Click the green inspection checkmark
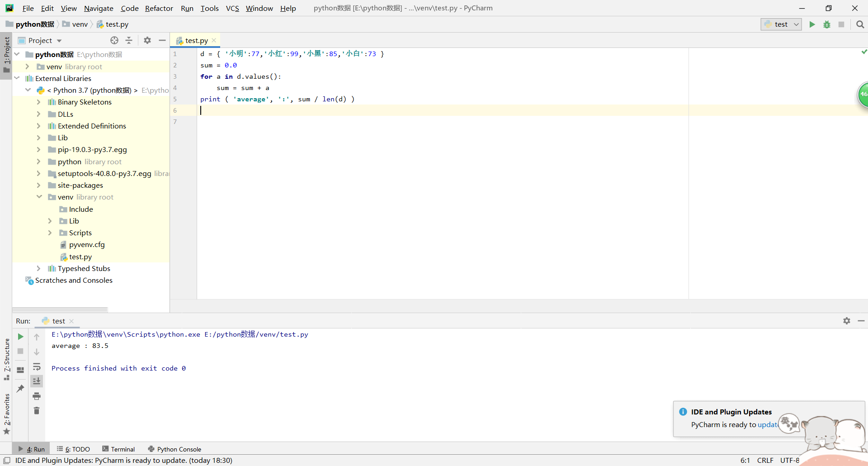868x466 pixels. coord(864,52)
